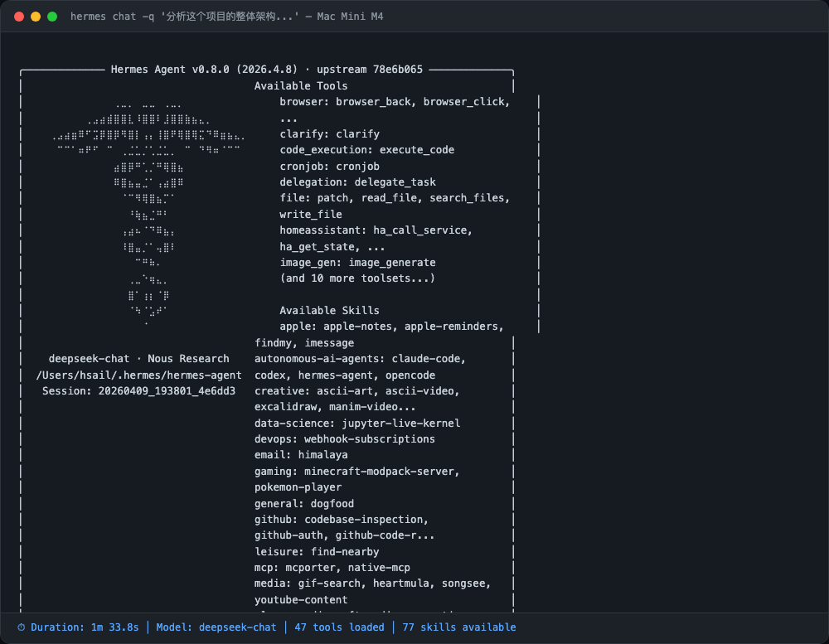Click the 'github: codebase-inspection,' line

point(342,519)
